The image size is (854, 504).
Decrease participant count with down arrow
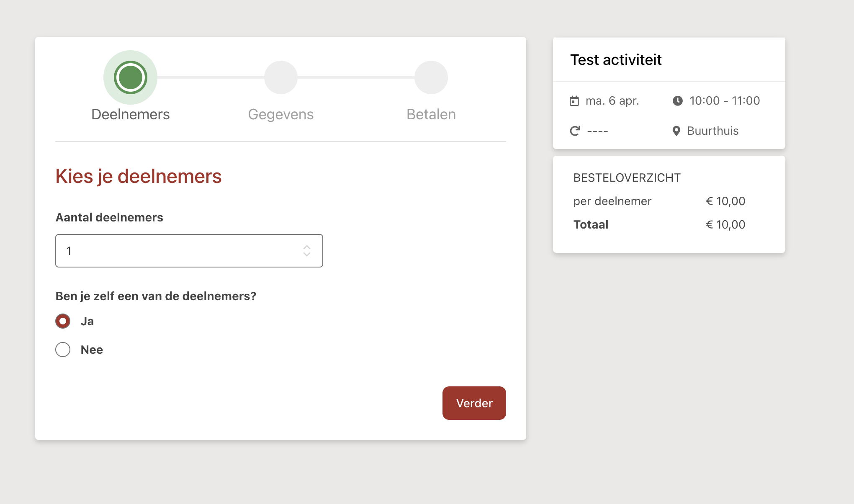[307, 254]
